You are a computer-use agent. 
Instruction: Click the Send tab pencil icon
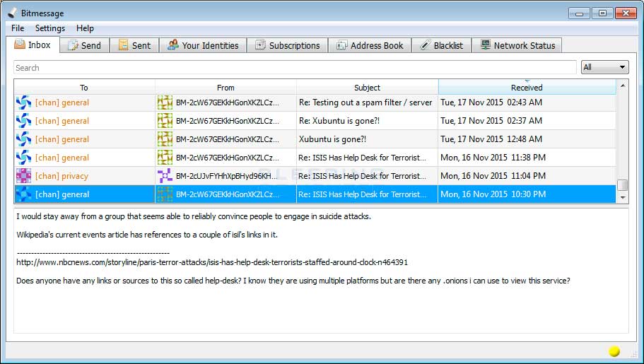(73, 45)
